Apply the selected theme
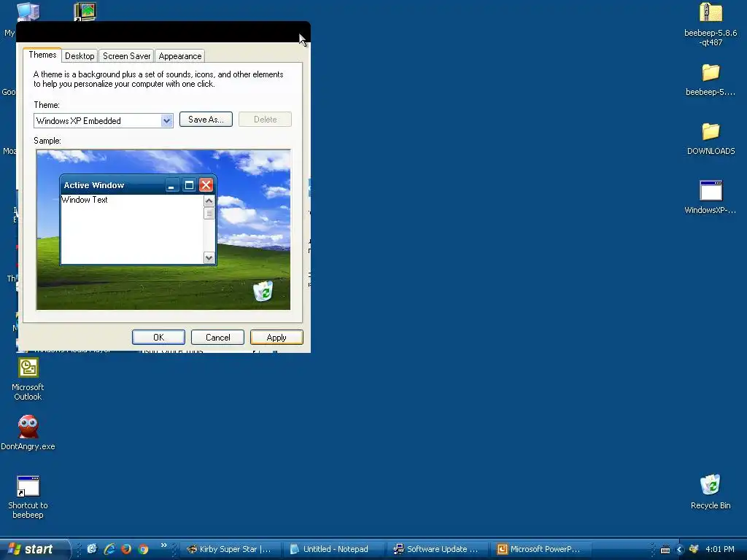The image size is (747, 560). (276, 338)
